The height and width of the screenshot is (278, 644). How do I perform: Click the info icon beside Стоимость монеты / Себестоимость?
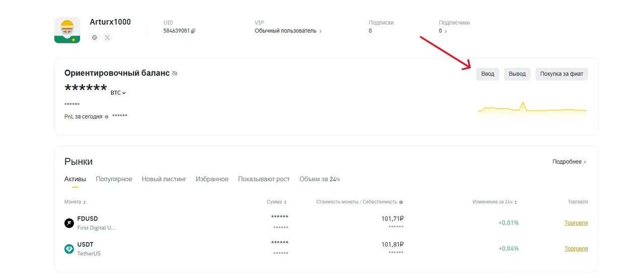point(401,202)
